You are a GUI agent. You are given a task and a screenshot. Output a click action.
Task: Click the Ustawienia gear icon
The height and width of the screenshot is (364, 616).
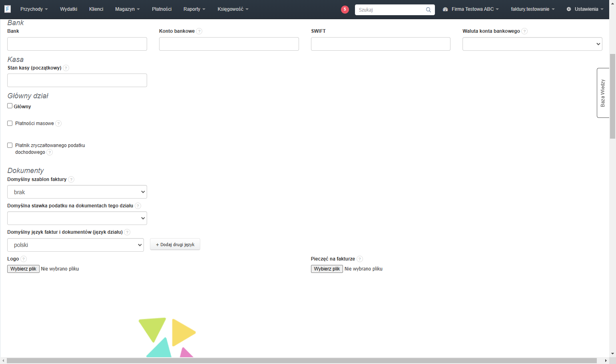[x=569, y=9]
